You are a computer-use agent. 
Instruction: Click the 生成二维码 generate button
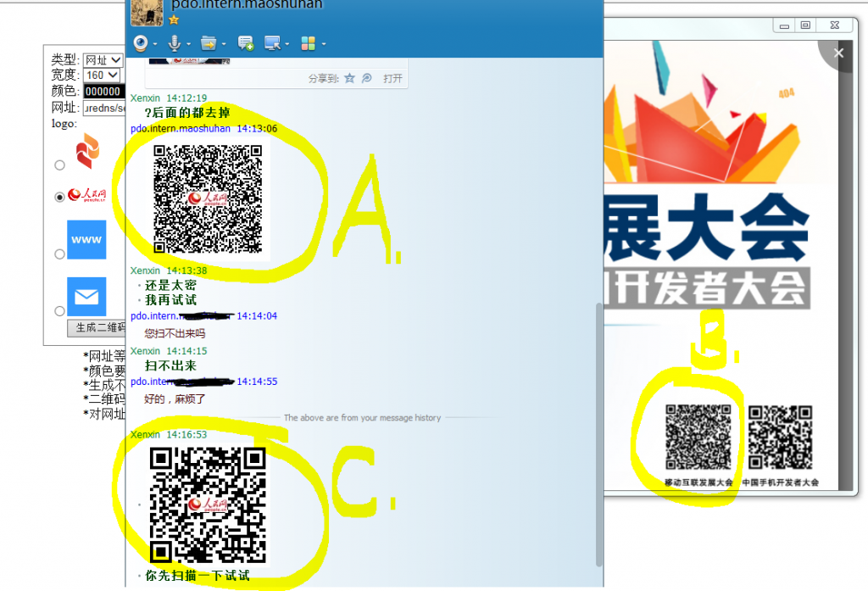(x=97, y=328)
